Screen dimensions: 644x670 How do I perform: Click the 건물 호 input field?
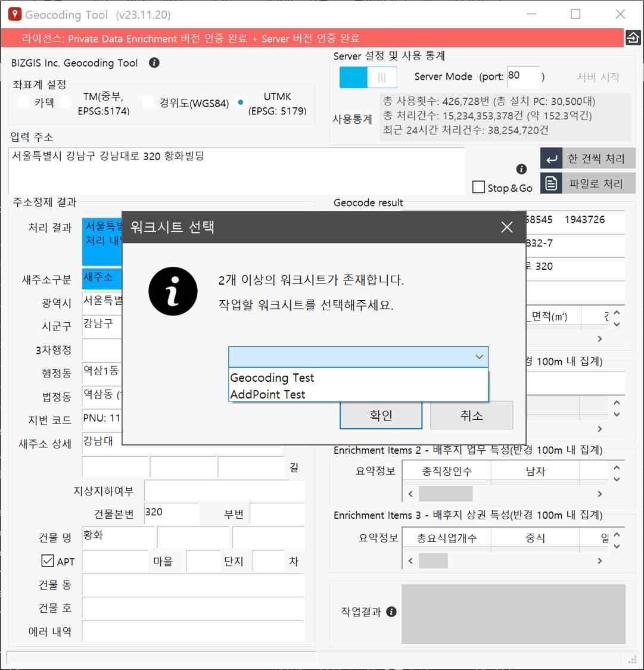[193, 609]
